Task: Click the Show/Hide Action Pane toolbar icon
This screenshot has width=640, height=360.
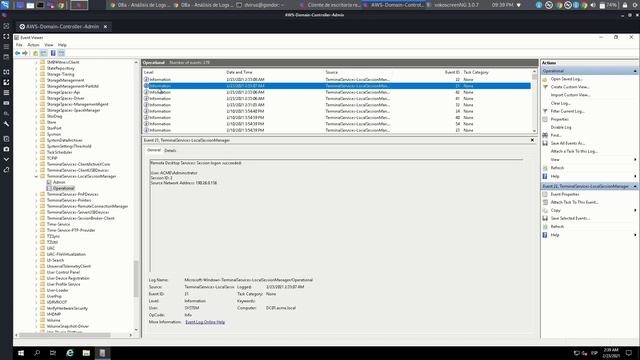Action: (61, 53)
